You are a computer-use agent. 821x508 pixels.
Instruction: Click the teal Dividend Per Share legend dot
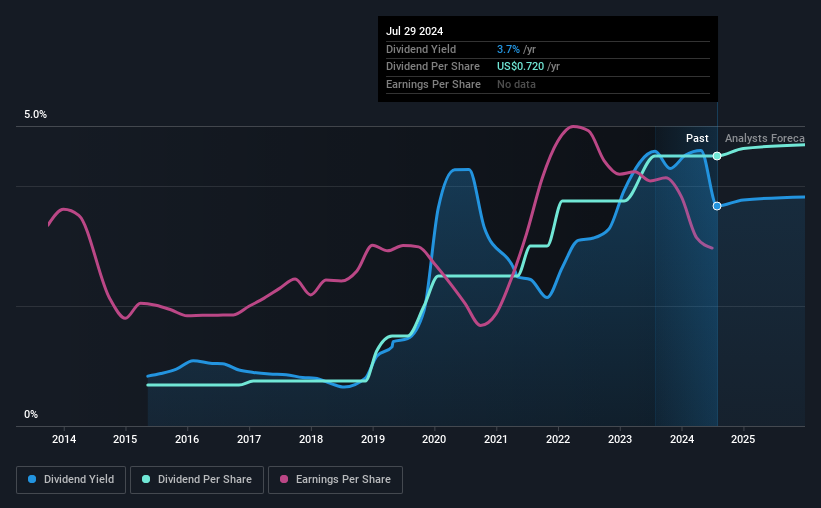click(x=146, y=479)
